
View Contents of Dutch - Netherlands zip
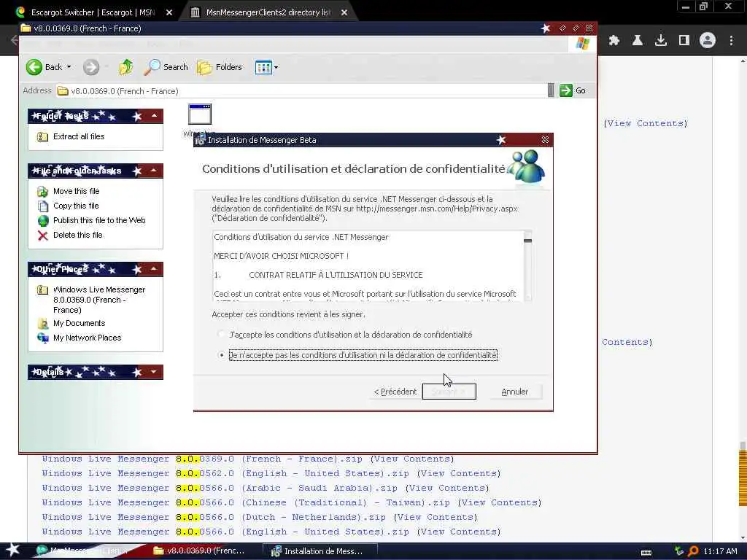(x=436, y=517)
